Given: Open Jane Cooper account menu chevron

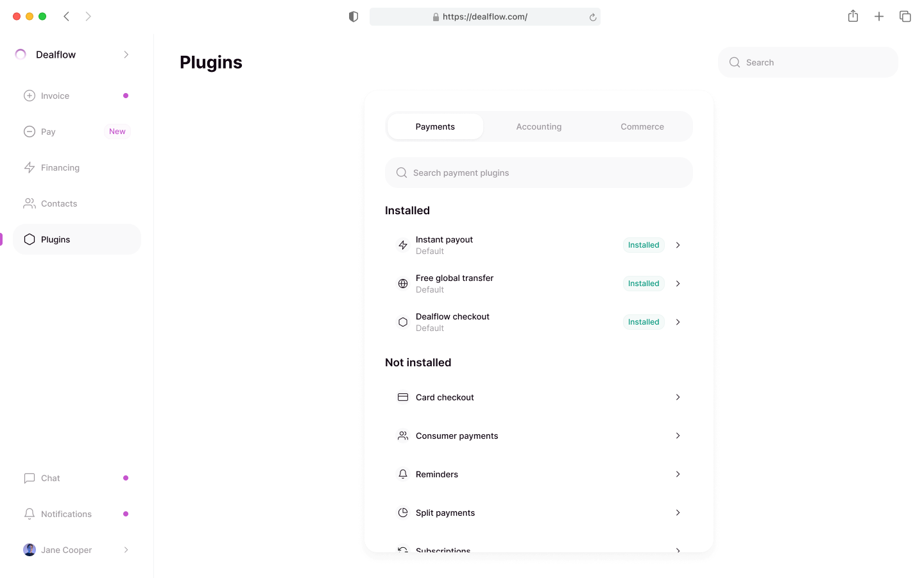Looking at the screenshot, I should point(126,550).
